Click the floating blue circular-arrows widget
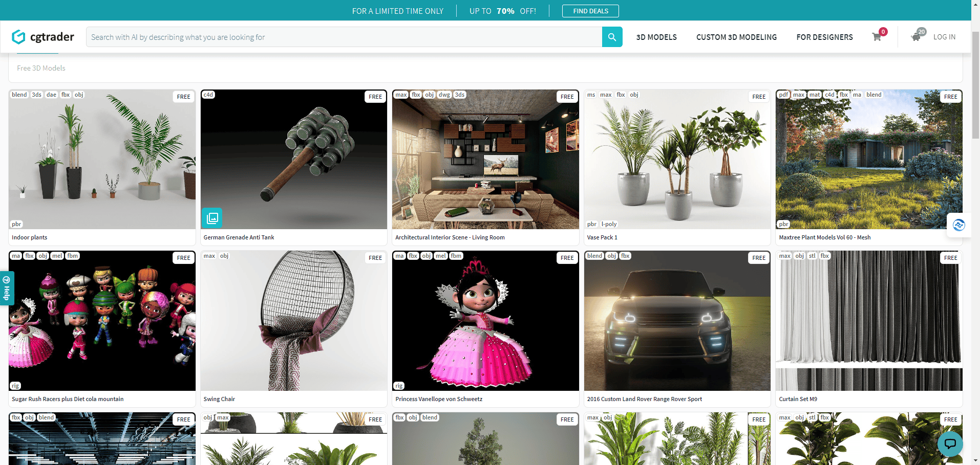Viewport: 980px width, 465px height. click(x=958, y=225)
